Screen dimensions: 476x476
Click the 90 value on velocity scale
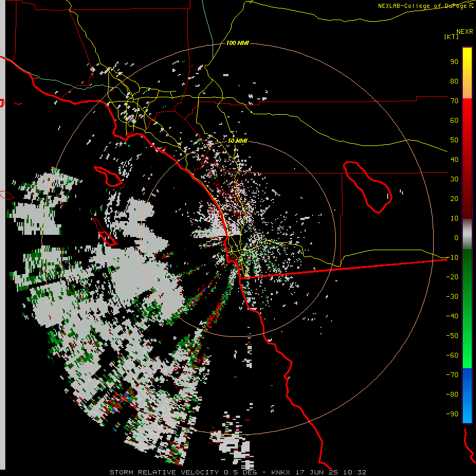coord(454,62)
